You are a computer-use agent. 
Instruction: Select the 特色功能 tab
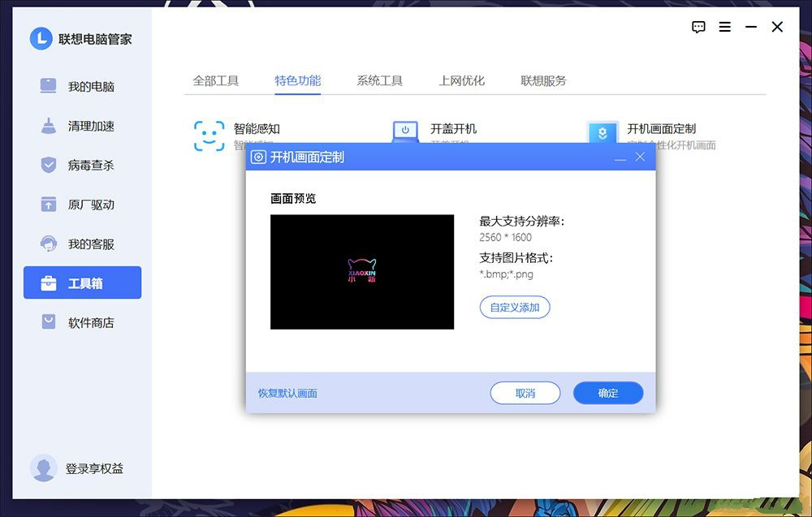(298, 80)
